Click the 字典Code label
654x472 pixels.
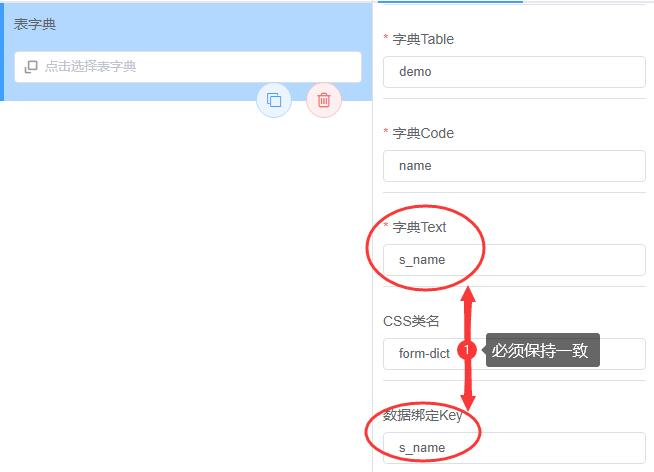[423, 133]
